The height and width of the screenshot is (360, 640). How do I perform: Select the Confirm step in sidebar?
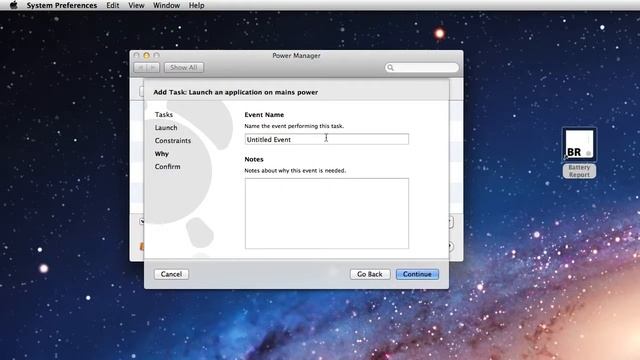167,167
